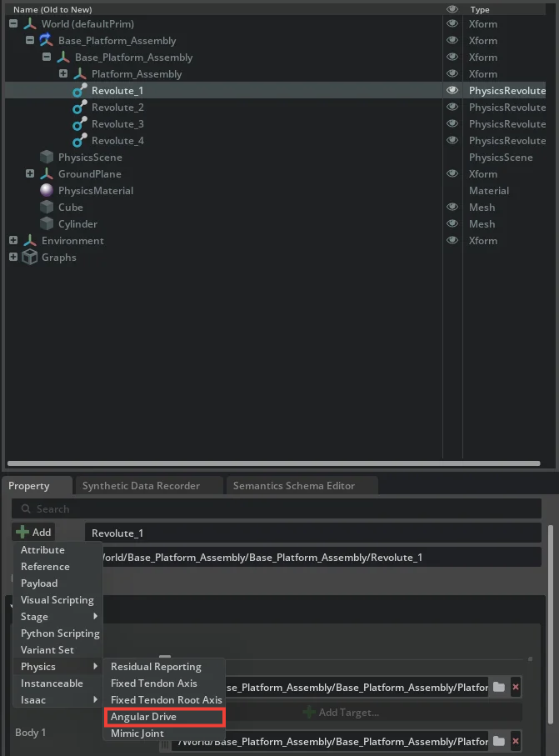
Task: Expand the Environment tree node
Action: (13, 241)
